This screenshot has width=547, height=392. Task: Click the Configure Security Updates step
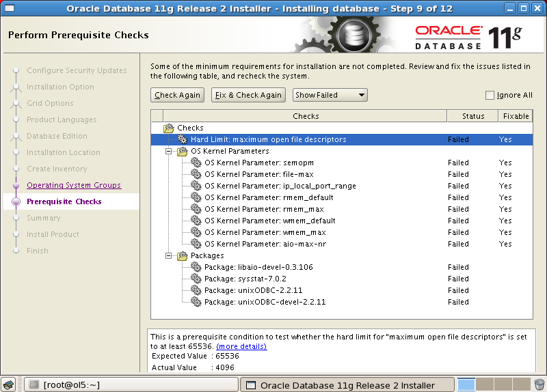77,70
